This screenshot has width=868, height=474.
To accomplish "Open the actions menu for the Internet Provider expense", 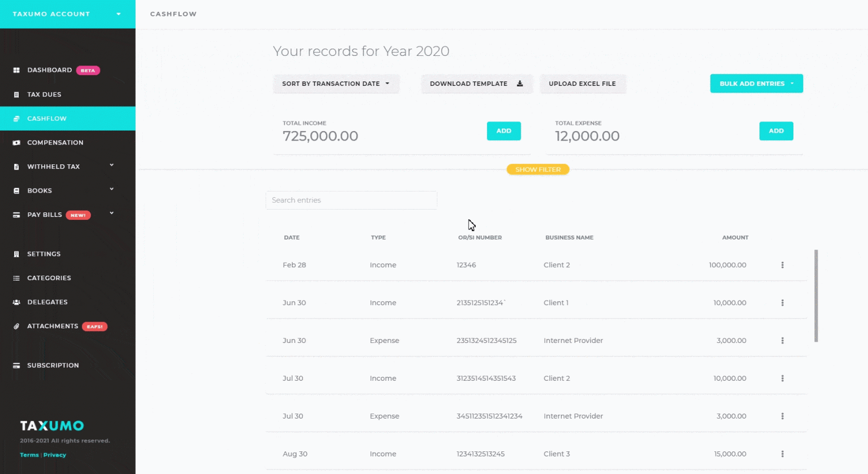I will pos(783,340).
